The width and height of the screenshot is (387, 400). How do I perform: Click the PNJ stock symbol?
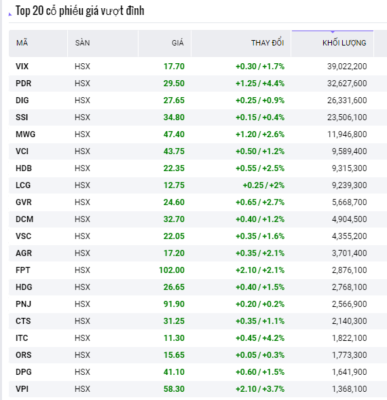pos(23,304)
